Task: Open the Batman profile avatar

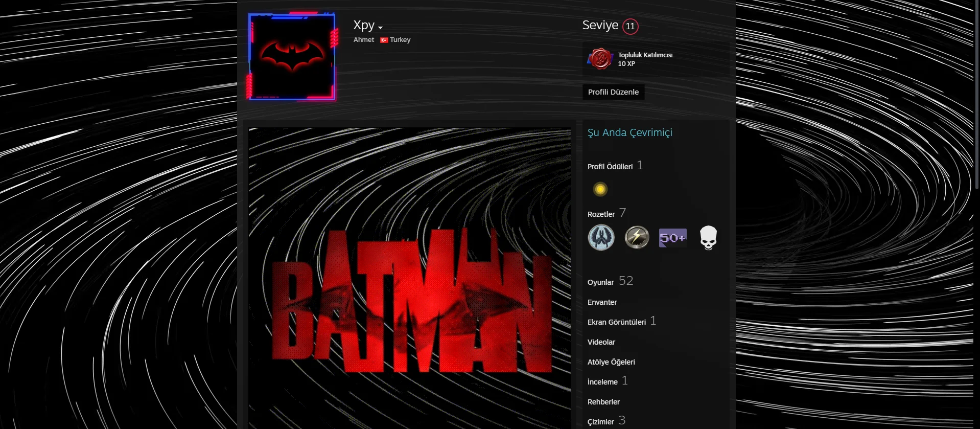Action: pos(292,57)
